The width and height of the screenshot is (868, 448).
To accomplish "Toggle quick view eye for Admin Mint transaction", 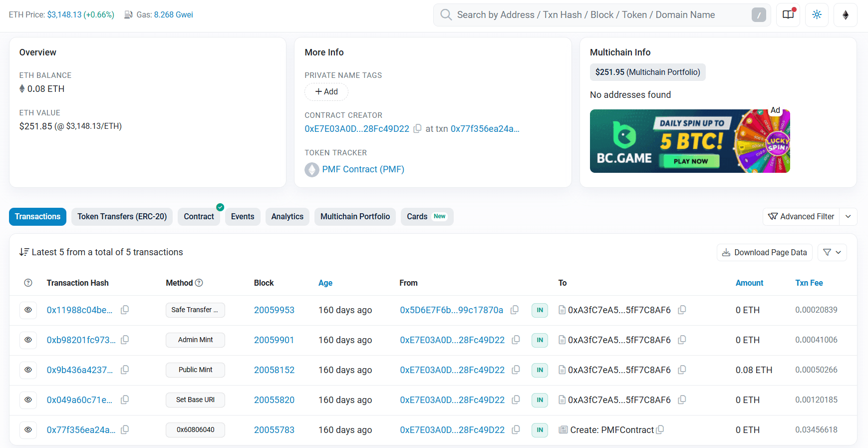I will 28,340.
